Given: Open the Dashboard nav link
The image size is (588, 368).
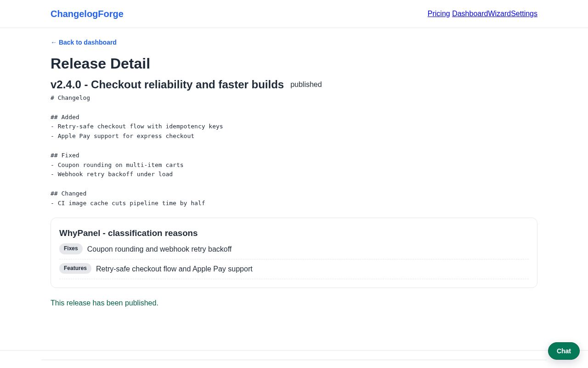Looking at the screenshot, I should pyautogui.click(x=470, y=14).
